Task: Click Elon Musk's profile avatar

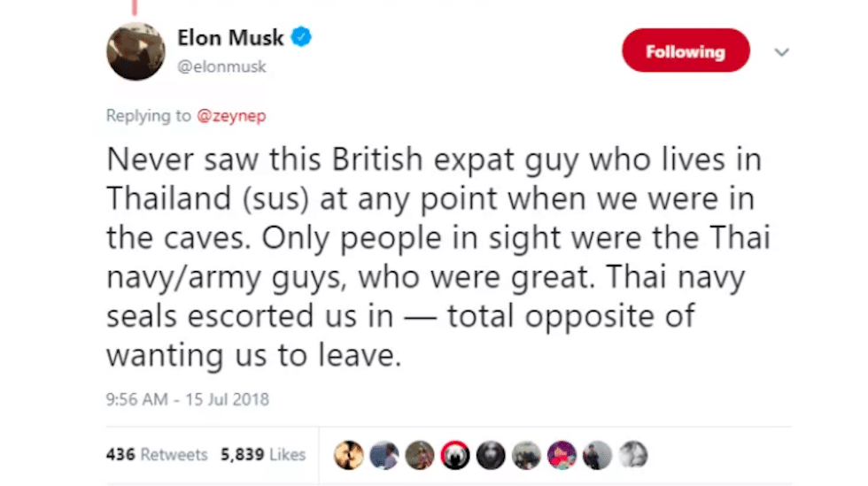Action: click(136, 51)
